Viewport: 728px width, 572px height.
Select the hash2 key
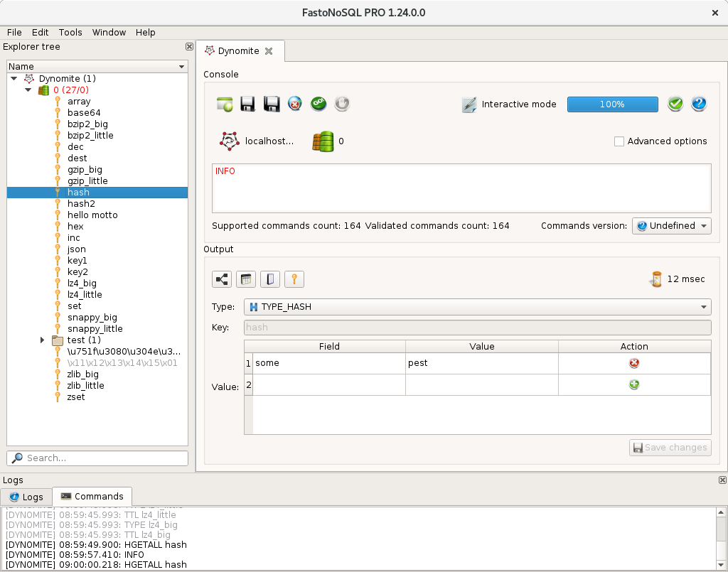pos(81,204)
